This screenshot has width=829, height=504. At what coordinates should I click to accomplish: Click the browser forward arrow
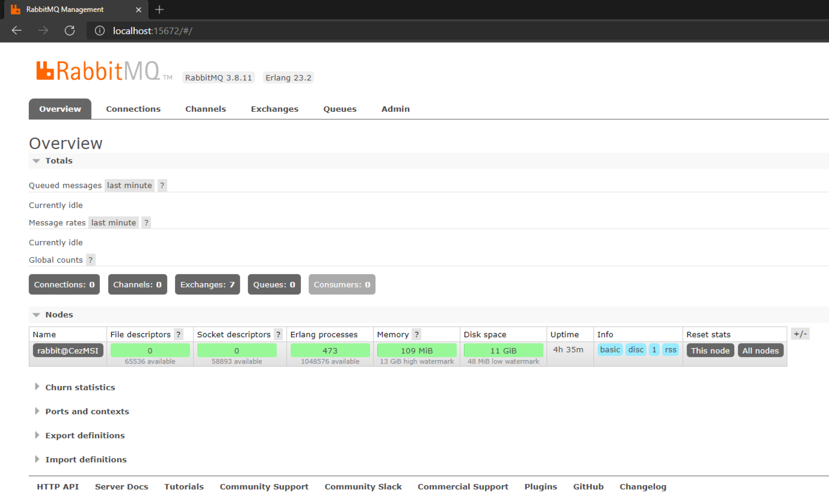43,30
